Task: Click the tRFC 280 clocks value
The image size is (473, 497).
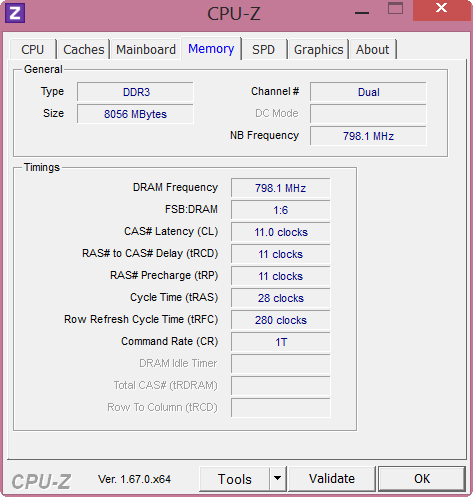Action: (x=281, y=320)
